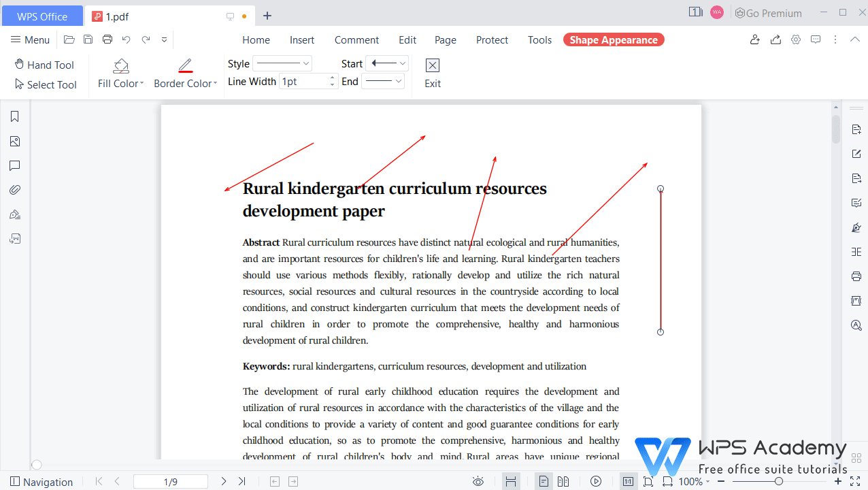
Task: Open the print icon in right sidebar
Action: (x=856, y=276)
